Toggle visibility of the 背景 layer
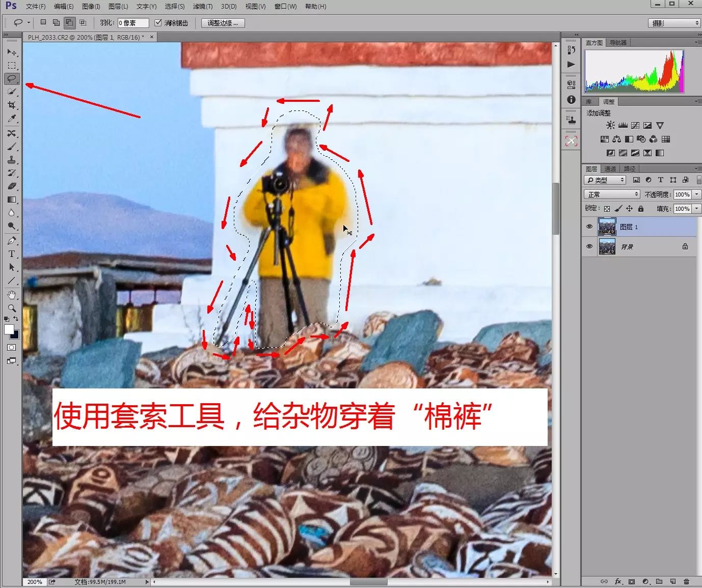Image resolution: width=702 pixels, height=588 pixels. point(589,247)
